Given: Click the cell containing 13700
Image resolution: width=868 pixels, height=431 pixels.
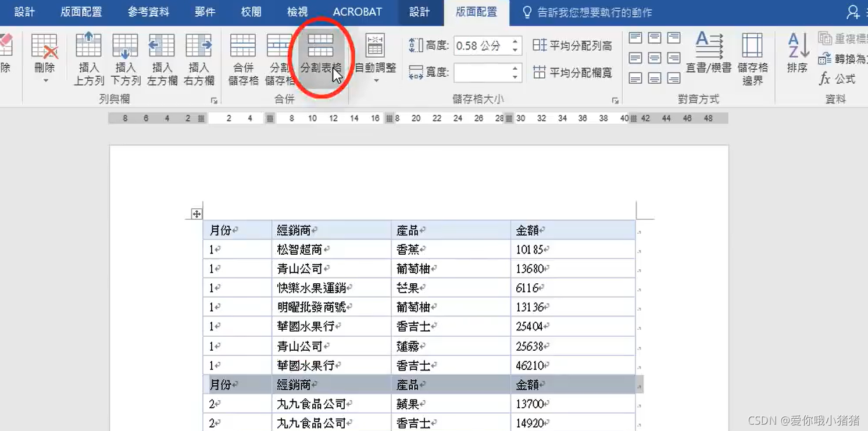Looking at the screenshot, I should pyautogui.click(x=573, y=404).
